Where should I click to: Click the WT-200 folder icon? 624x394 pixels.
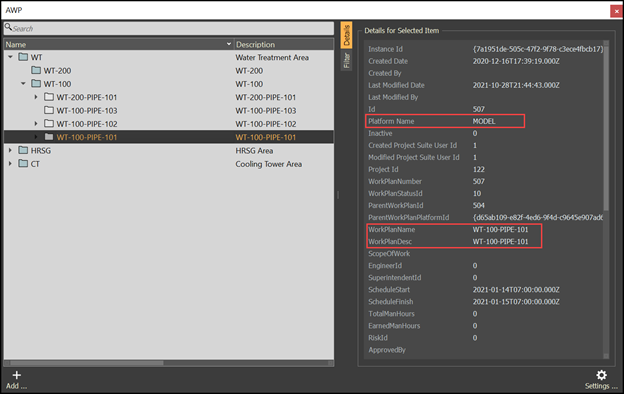[36, 70]
